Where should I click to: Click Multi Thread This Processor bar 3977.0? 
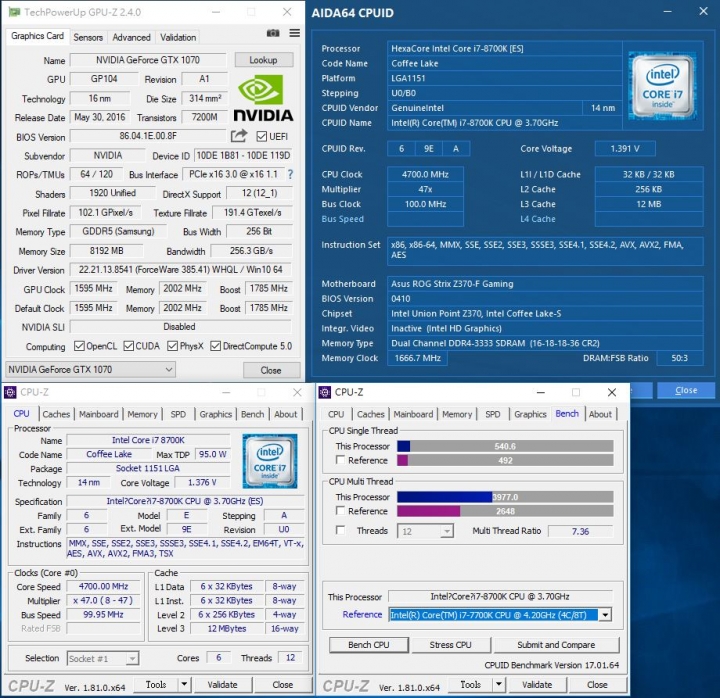(505, 497)
